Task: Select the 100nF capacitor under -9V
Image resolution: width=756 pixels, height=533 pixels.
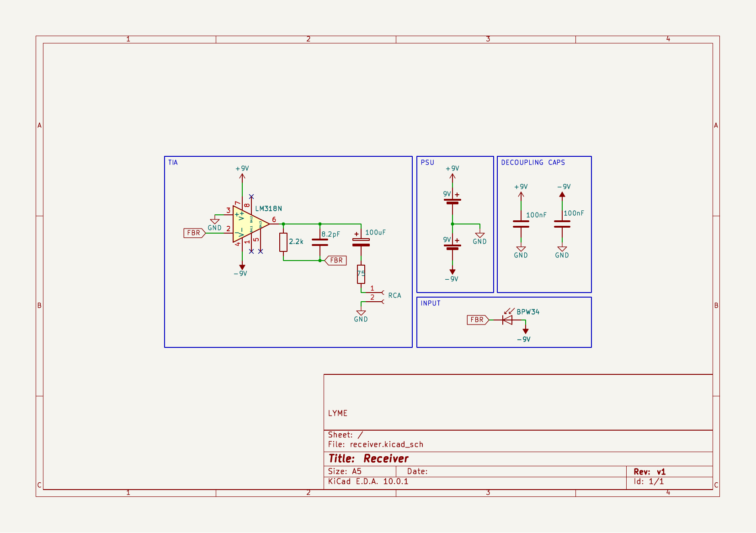Action: click(x=562, y=224)
